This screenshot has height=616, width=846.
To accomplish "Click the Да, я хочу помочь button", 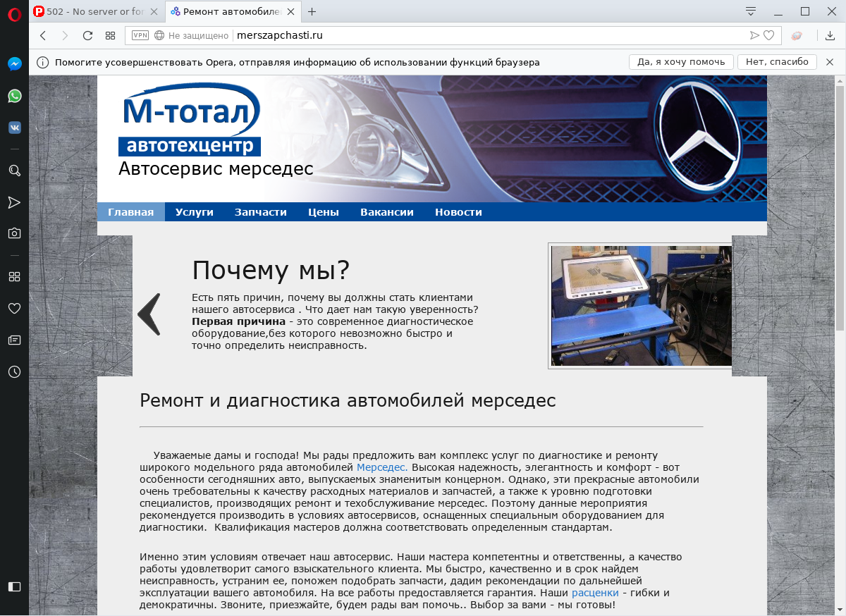I will pos(681,62).
